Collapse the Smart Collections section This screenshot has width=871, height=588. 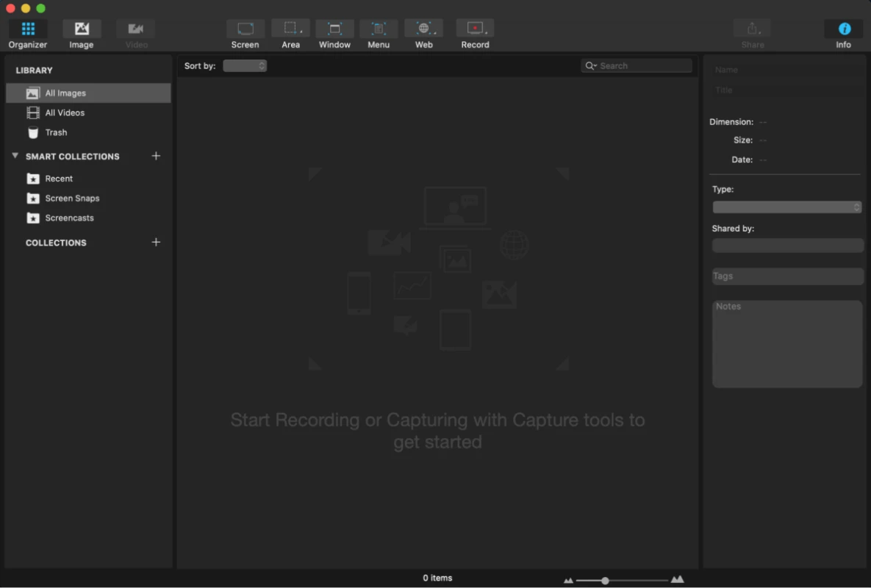pos(15,156)
